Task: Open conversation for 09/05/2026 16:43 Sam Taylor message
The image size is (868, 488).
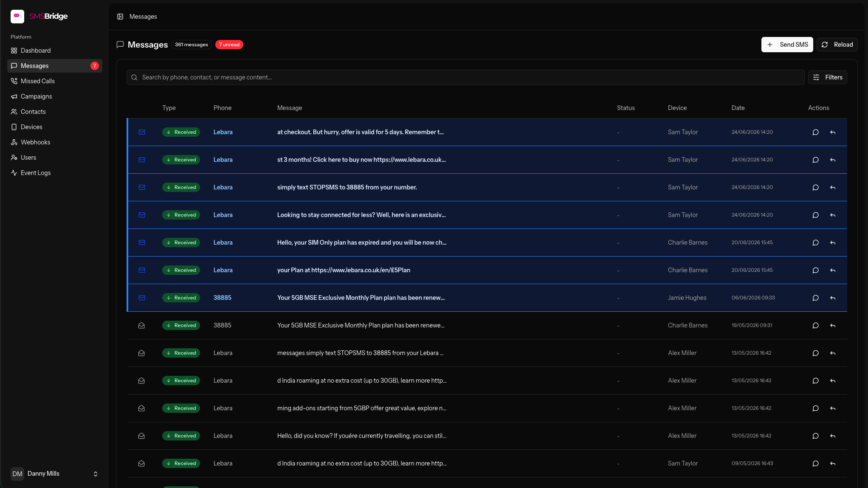Action: click(x=815, y=463)
